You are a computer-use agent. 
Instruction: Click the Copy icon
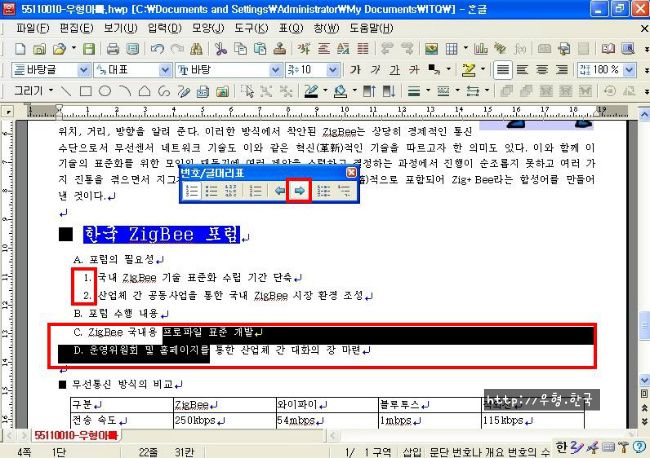(240, 49)
